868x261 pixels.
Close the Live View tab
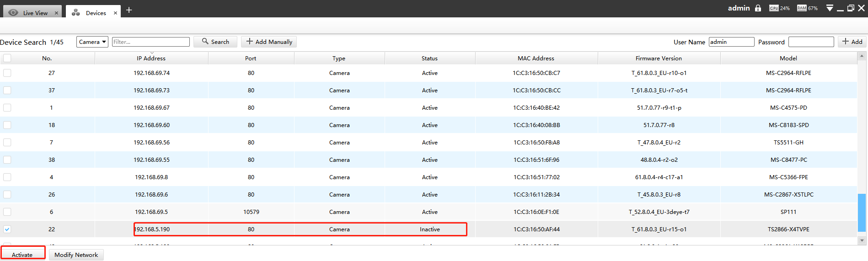(x=56, y=13)
